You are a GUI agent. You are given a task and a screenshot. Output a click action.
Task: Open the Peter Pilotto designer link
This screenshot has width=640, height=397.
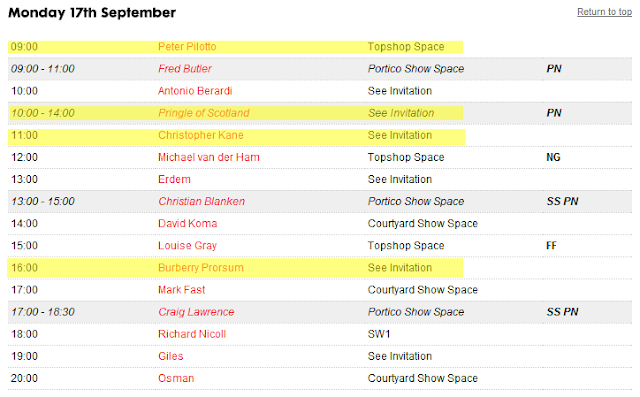point(187,47)
